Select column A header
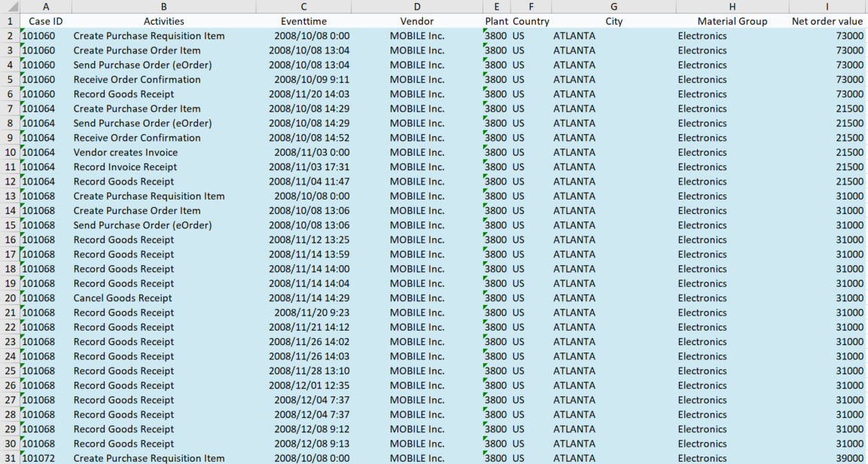The height and width of the screenshot is (464, 868). (x=46, y=7)
